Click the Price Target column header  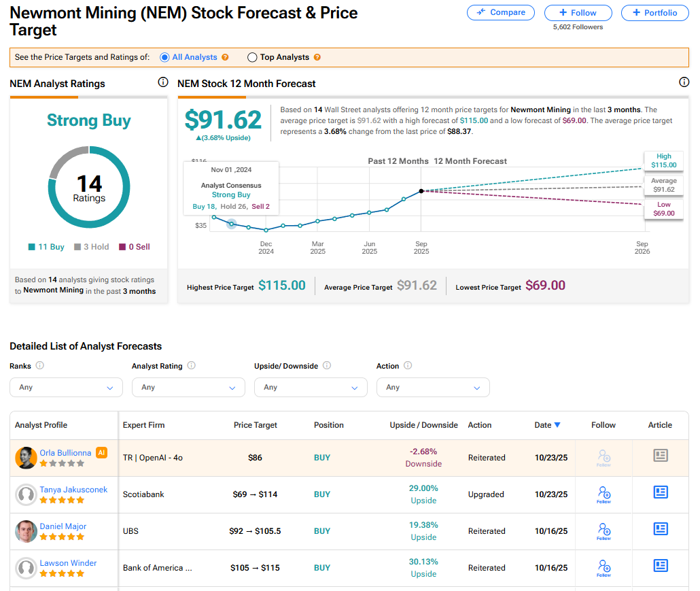coord(256,425)
